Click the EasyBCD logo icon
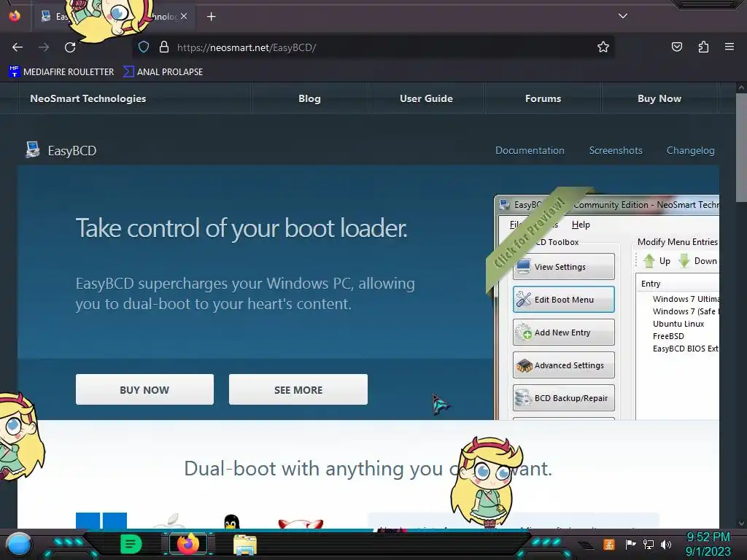This screenshot has width=747, height=560. pos(32,150)
